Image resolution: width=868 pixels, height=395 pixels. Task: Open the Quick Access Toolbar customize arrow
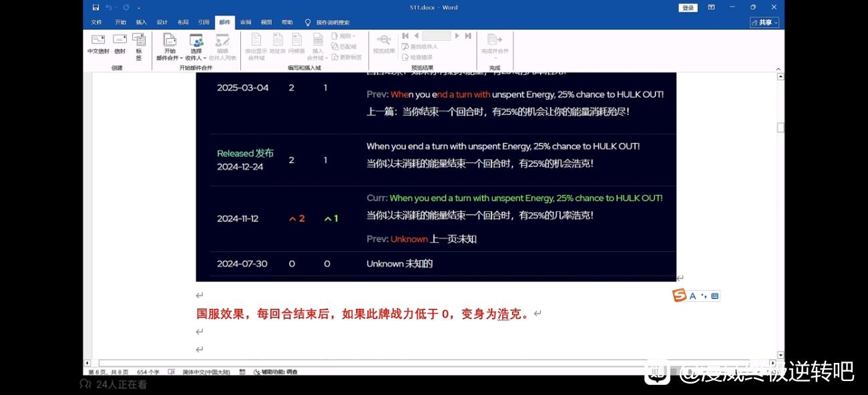pos(139,8)
